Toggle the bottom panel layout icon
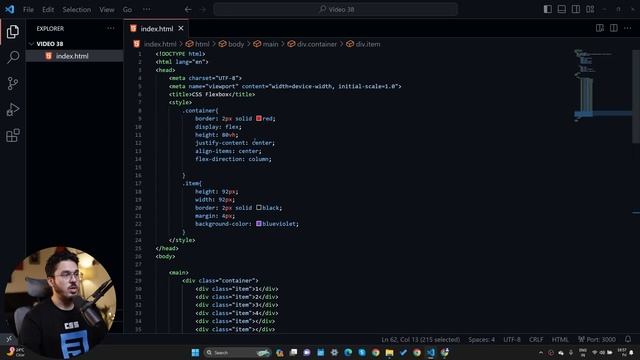The image size is (640, 360). (562, 9)
